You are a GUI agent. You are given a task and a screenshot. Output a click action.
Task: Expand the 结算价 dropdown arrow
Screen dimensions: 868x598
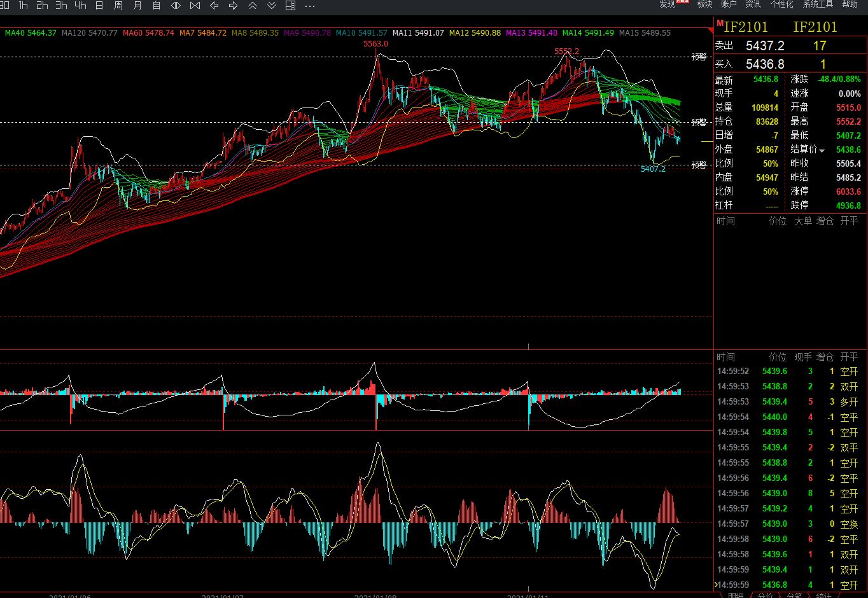click(822, 151)
